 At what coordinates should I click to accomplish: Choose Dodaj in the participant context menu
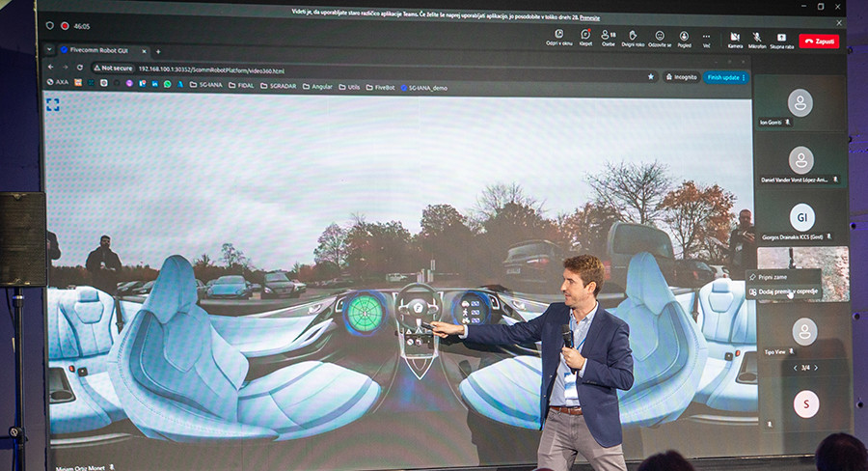783,291
